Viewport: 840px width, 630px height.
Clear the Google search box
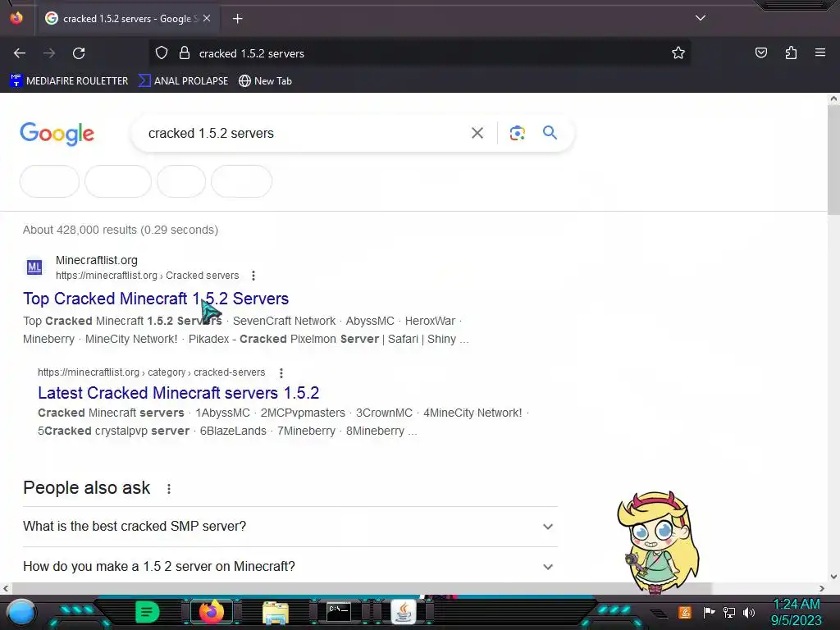477,133
